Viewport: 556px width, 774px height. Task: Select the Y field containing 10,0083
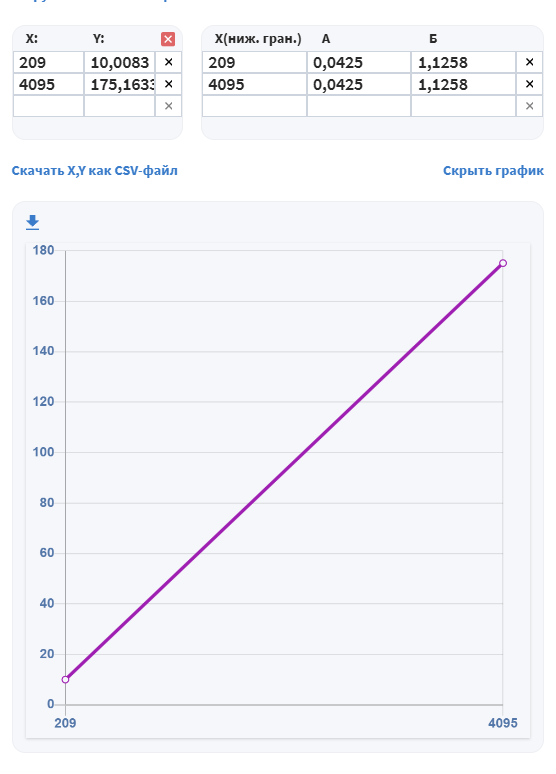click(119, 62)
